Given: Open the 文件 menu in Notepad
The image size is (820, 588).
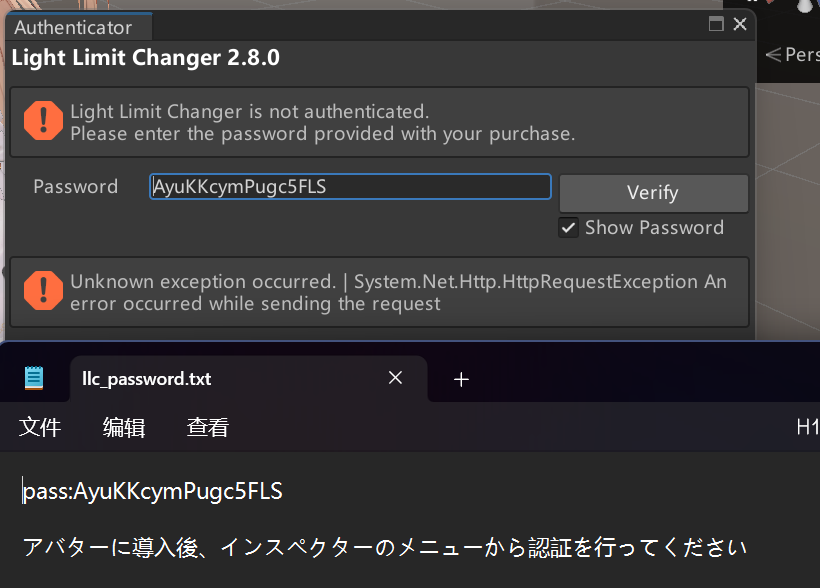Looking at the screenshot, I should (40, 427).
